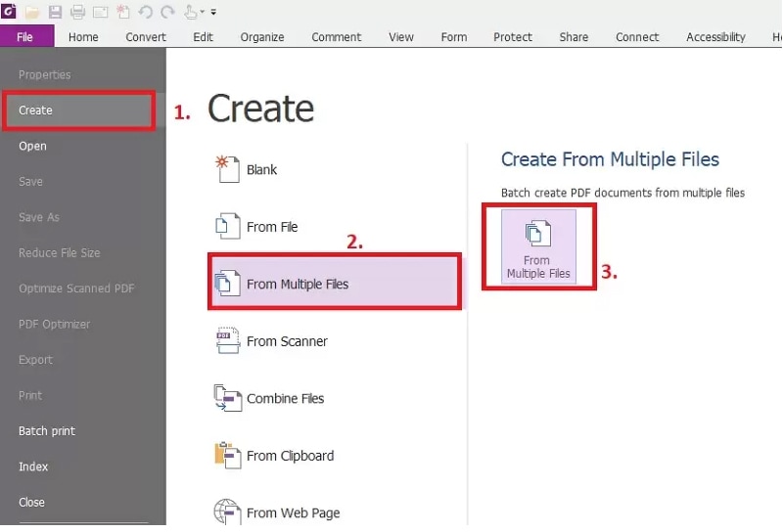The width and height of the screenshot is (783, 532).
Task: Click the Foxit app logo icon
Action: pos(9,11)
